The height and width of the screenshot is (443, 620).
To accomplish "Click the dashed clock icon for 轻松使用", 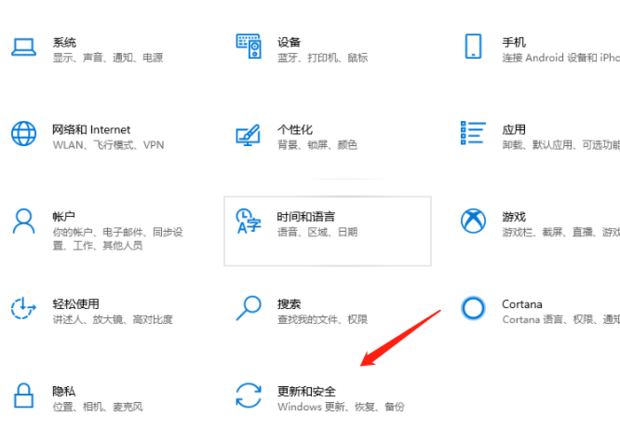I will (23, 308).
